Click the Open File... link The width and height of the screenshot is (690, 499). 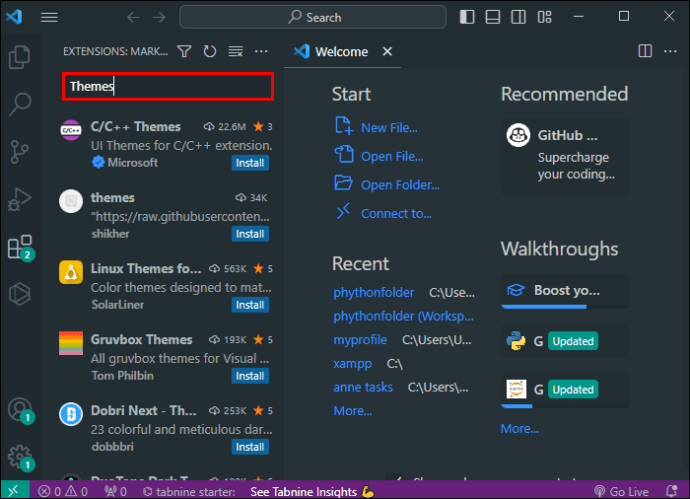coord(392,156)
